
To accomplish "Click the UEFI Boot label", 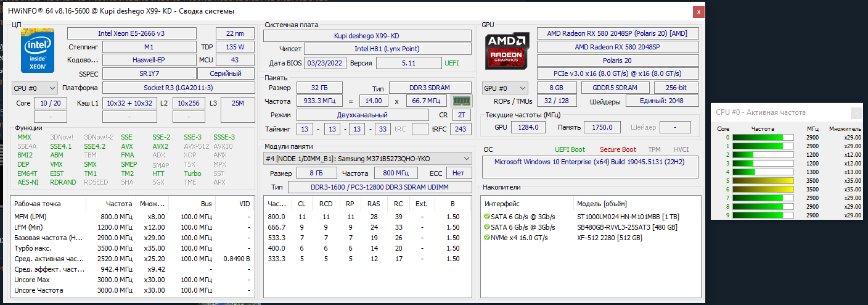I will click(x=570, y=149).
